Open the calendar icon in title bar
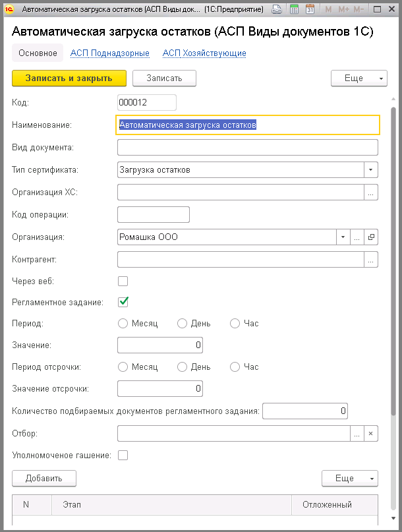The image size is (402, 532). point(310,9)
